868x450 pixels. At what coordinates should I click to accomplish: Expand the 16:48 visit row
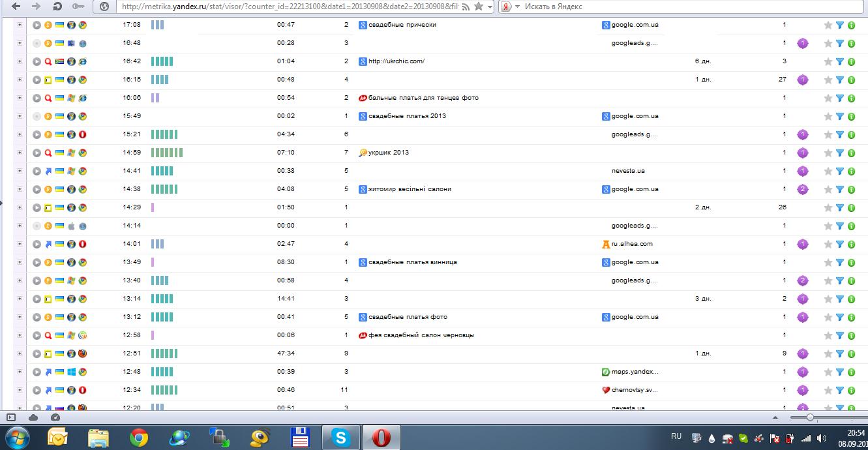click(x=20, y=43)
